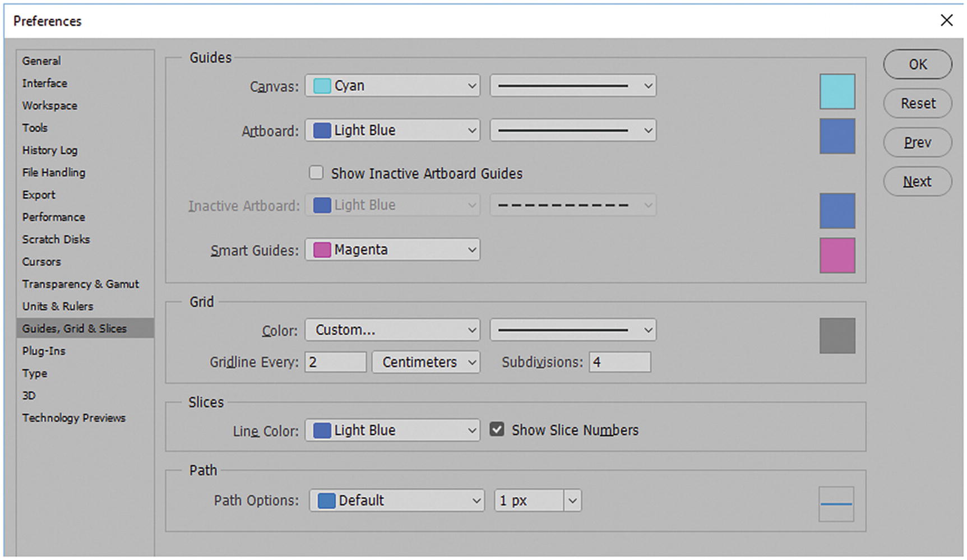Enable Show Inactive Artboard Guides checkbox
The height and width of the screenshot is (560, 967).
pos(317,173)
